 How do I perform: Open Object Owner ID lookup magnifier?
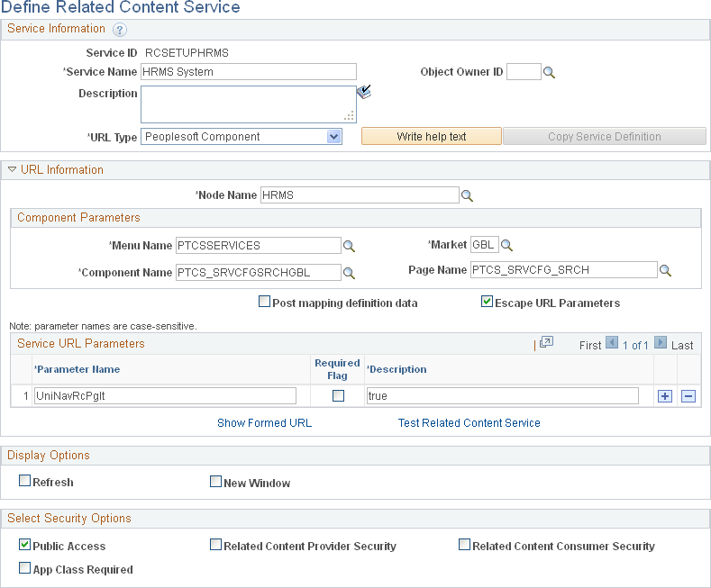point(549,72)
